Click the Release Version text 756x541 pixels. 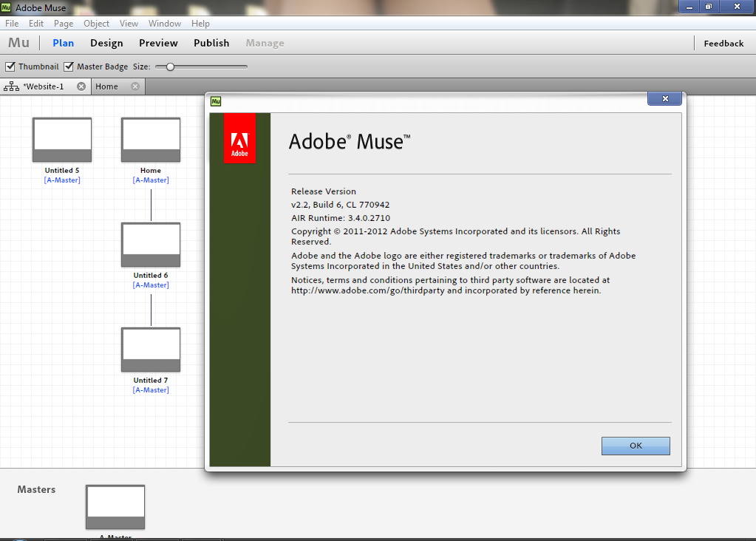point(324,191)
